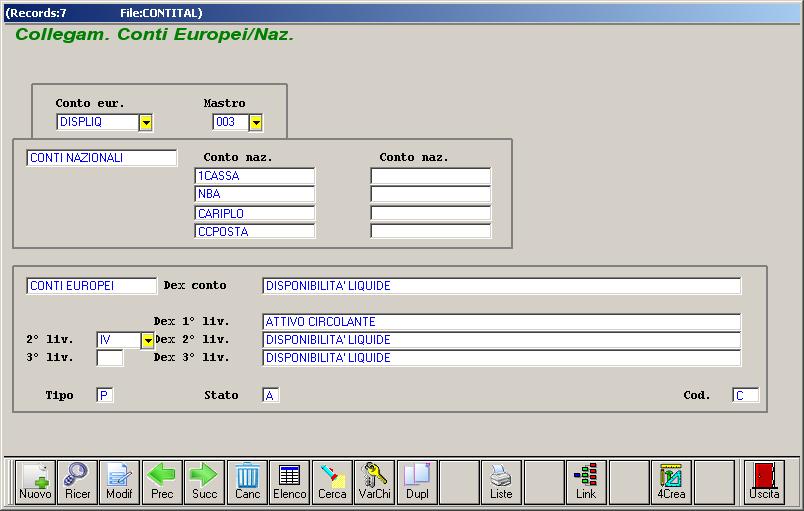Click the blank toolbar button after Liste
Image resolution: width=804 pixels, height=511 pixels.
click(544, 482)
